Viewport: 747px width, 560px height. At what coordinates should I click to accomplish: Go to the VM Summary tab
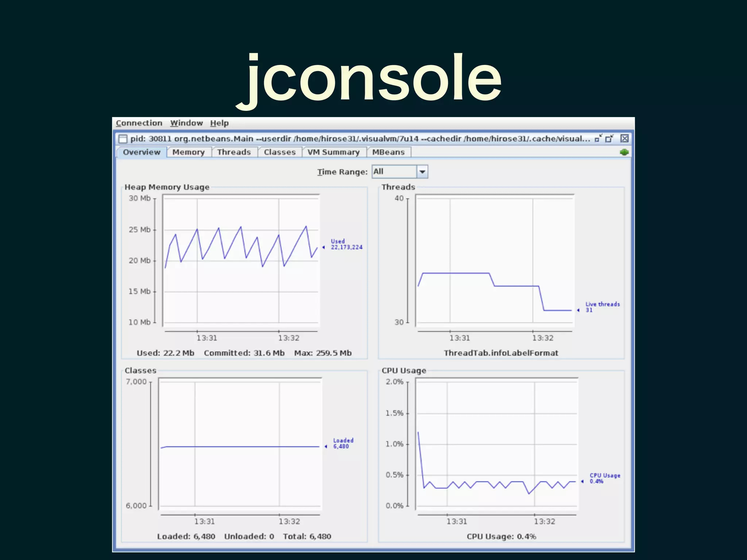tap(333, 152)
